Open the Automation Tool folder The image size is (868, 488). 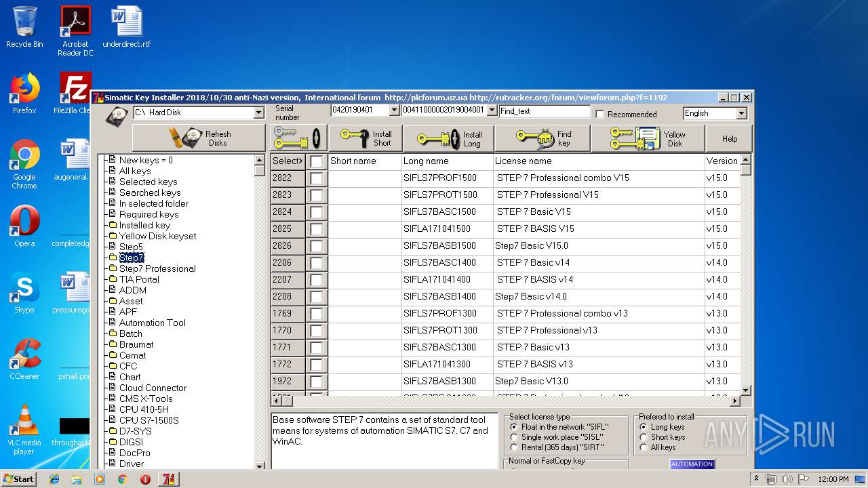[152, 323]
